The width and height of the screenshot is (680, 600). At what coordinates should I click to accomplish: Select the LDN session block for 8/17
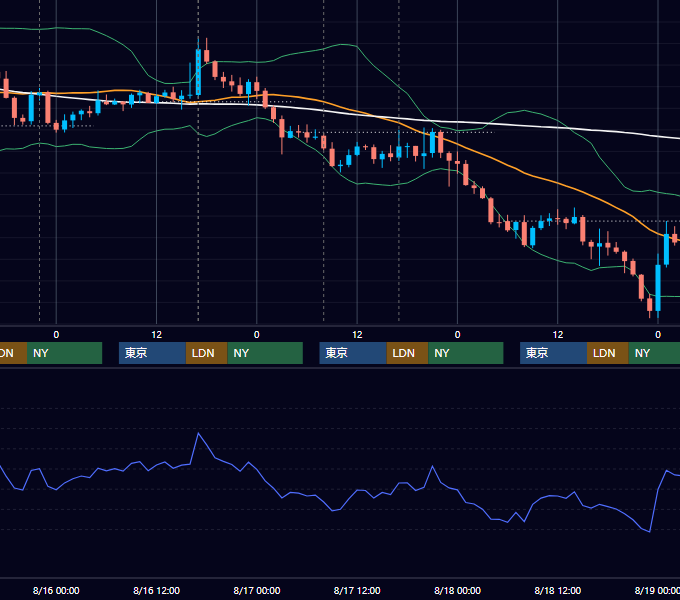407,353
